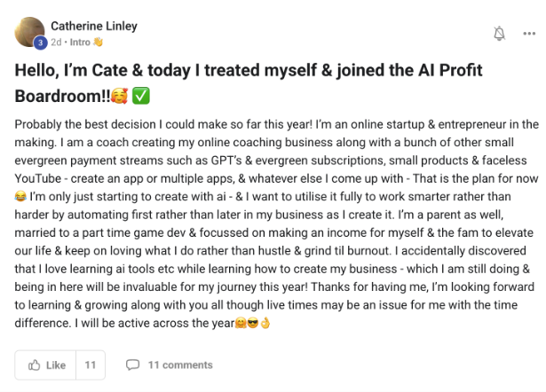Click the 2d post timestamp
The width and height of the screenshot is (546, 392).
pos(57,41)
